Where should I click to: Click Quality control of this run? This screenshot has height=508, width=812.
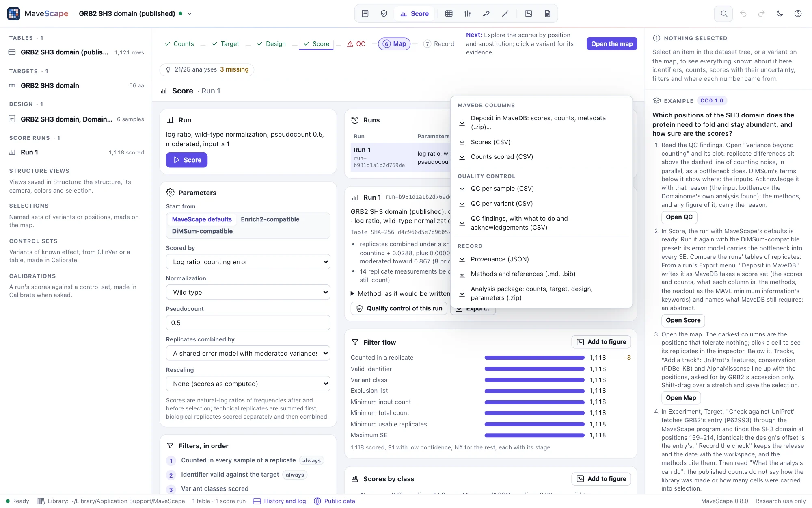399,308
